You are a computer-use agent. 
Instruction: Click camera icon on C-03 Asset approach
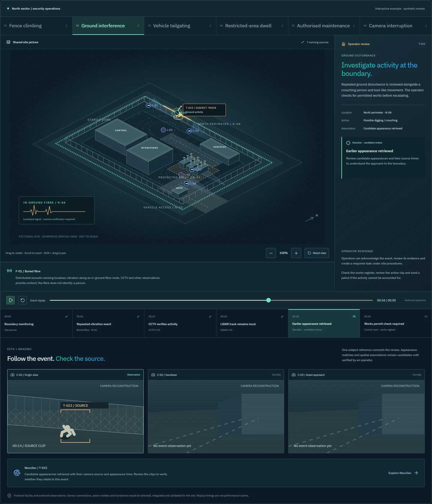(293, 375)
